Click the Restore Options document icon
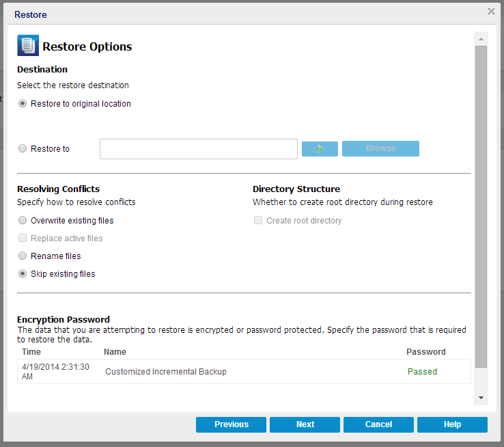This screenshot has width=504, height=447. (x=28, y=45)
